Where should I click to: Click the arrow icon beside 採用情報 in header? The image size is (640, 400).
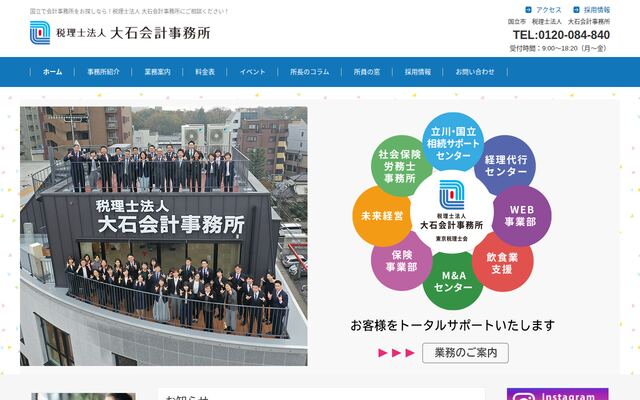[576, 9]
